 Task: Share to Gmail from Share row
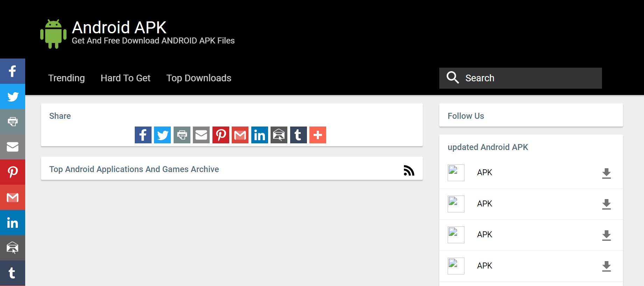pos(240,135)
